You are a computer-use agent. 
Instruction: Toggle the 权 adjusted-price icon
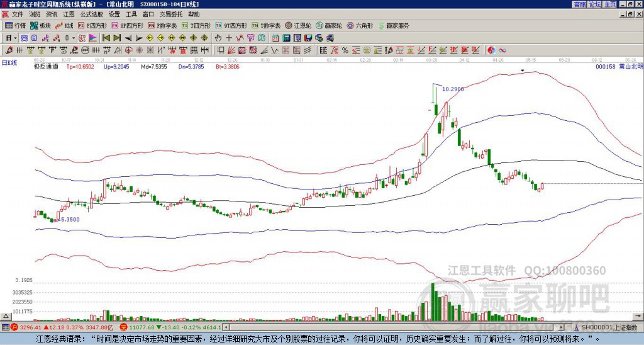tap(82, 38)
